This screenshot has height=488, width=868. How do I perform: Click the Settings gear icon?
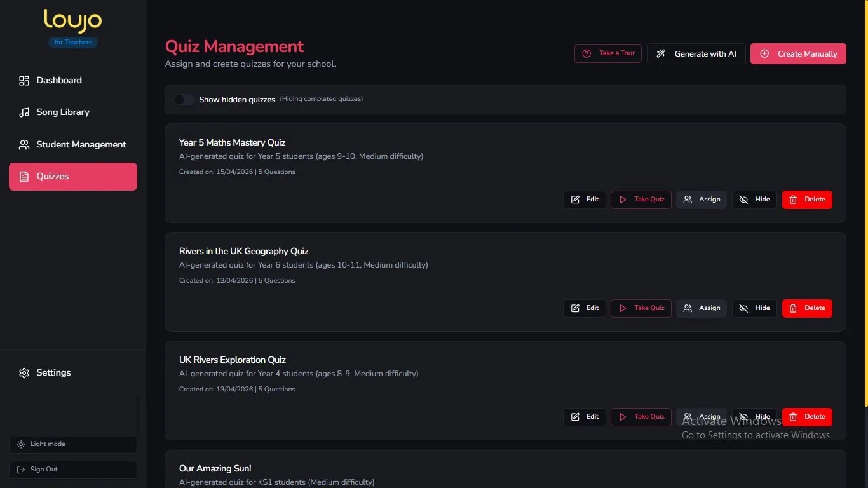click(24, 373)
